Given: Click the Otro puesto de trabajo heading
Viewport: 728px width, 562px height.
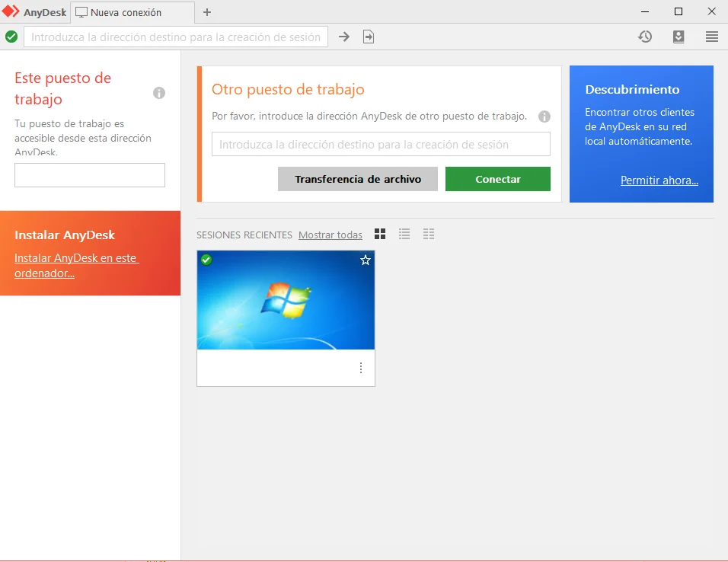Looking at the screenshot, I should click(x=288, y=89).
